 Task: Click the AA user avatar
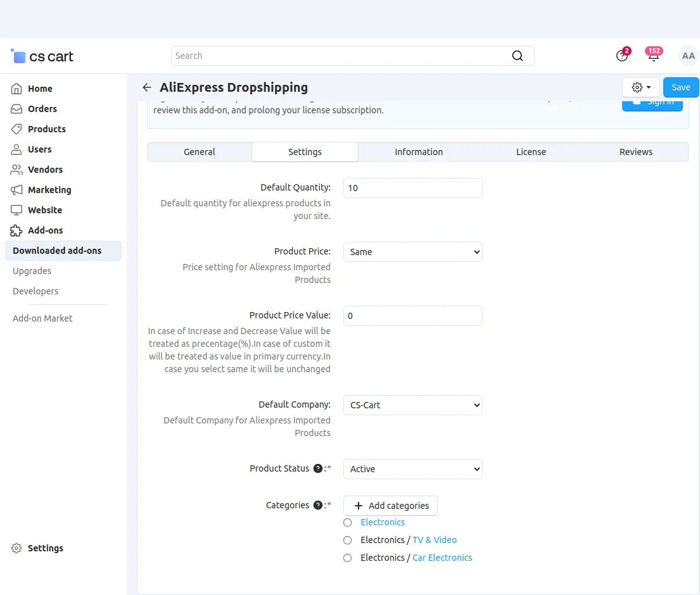pyautogui.click(x=688, y=56)
